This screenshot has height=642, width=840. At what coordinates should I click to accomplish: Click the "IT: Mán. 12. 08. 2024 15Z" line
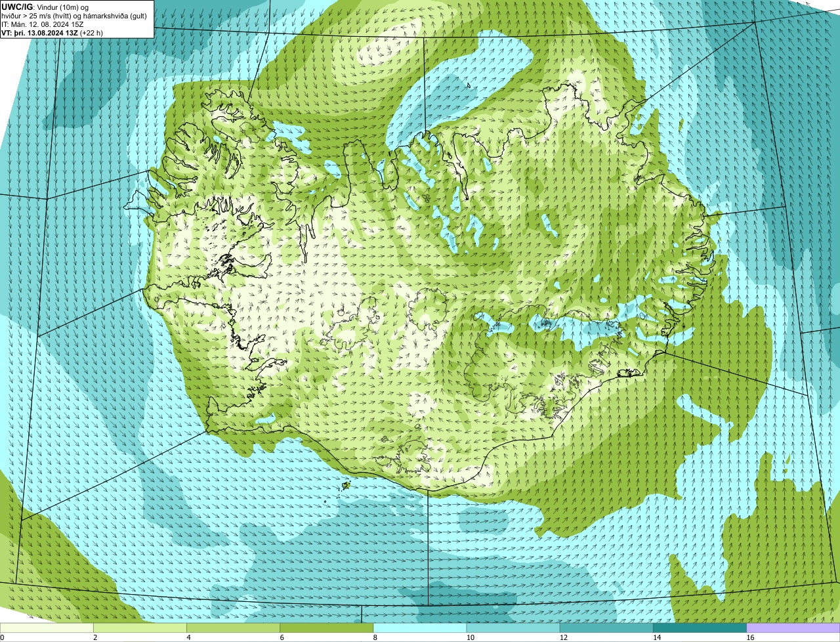(42, 24)
